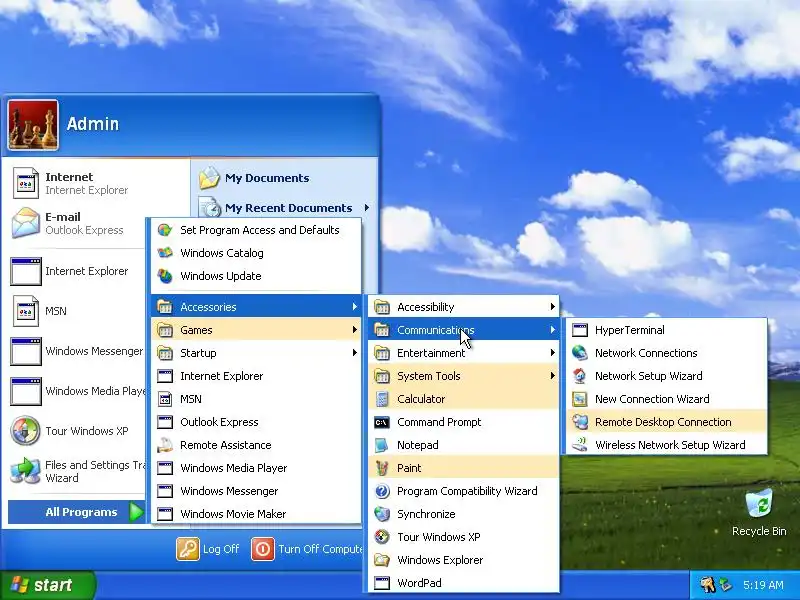Click the All Programs green arrow
The image size is (800, 600).
(x=136, y=512)
